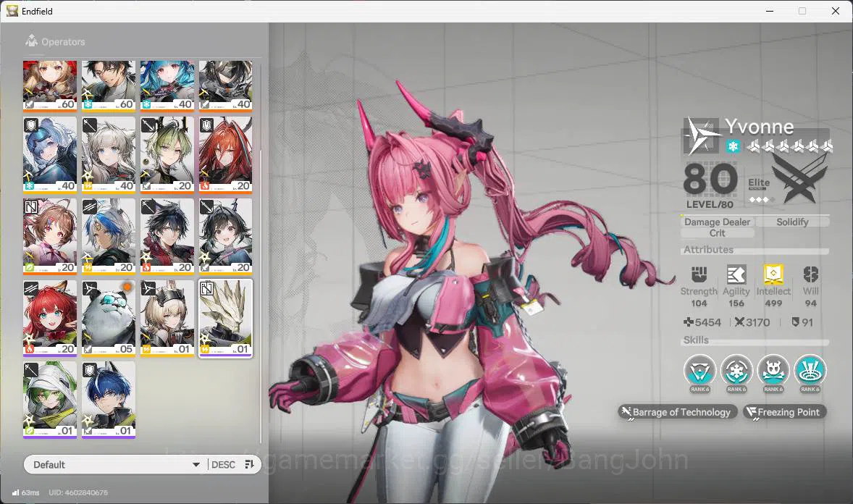Minimize the Endfield window
Screen dimensions: 853x504
769,11
